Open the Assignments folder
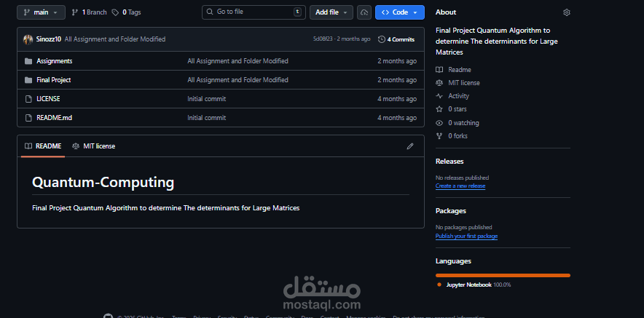 (54, 60)
